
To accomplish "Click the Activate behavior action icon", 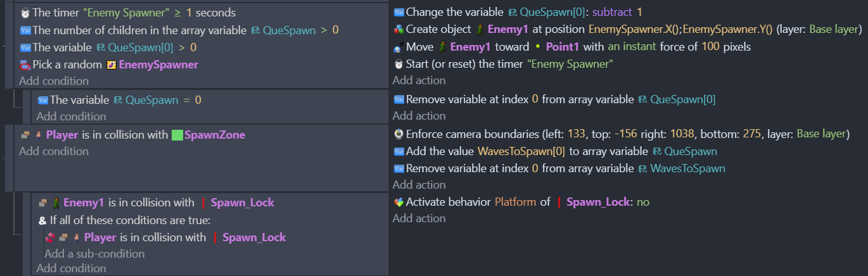I will (398, 202).
